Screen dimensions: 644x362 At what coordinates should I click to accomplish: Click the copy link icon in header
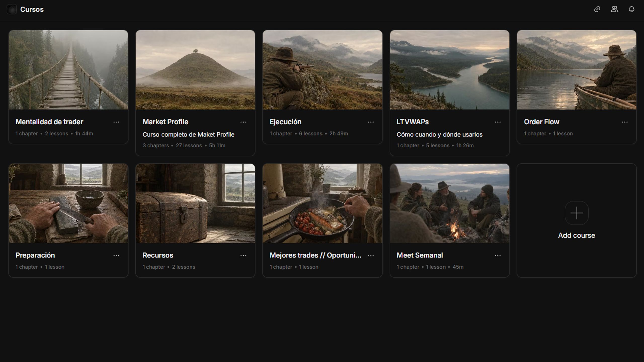click(597, 9)
